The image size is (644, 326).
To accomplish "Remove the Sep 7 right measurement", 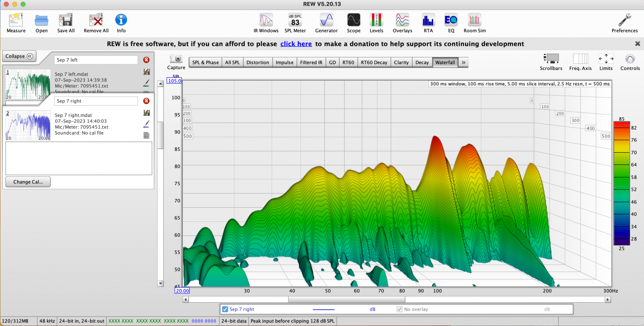I will [146, 101].
